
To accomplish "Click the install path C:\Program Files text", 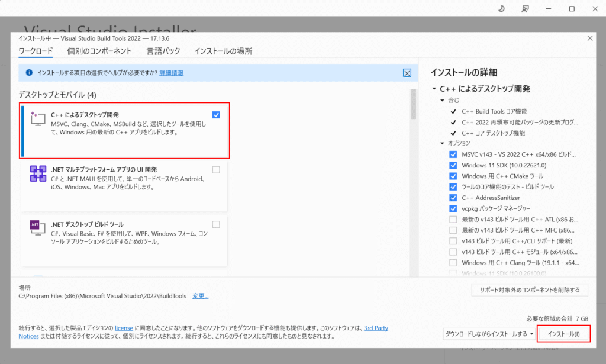I will 102,296.
